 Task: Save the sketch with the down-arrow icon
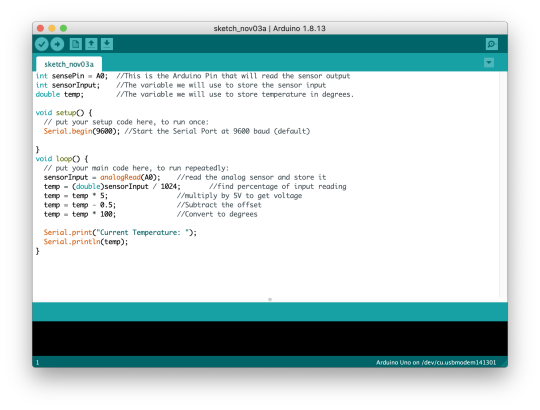click(x=107, y=44)
